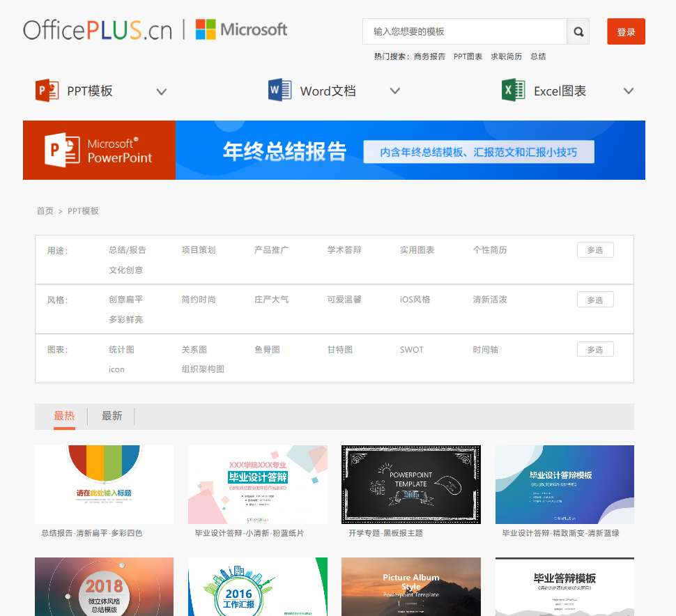Click the 登录 login button
The image size is (676, 616).
(x=626, y=31)
